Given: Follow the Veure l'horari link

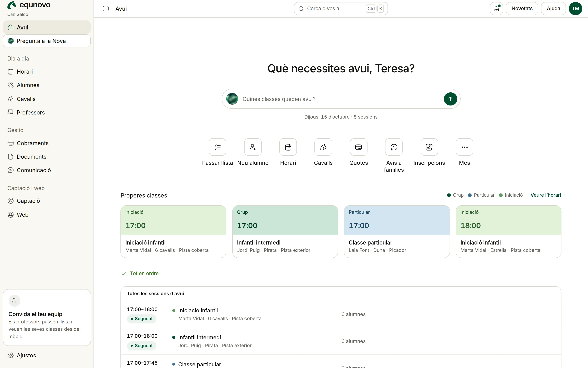Looking at the screenshot, I should (x=546, y=195).
